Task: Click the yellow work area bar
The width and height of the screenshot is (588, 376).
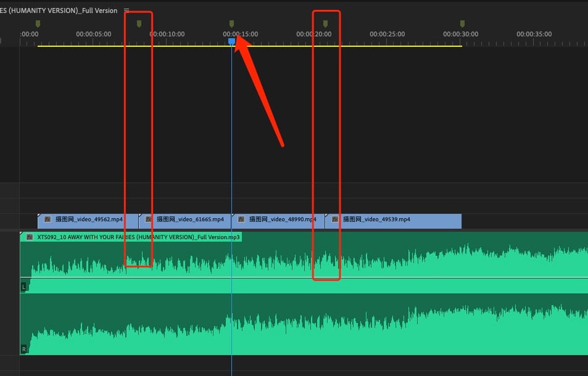Action: click(x=370, y=46)
